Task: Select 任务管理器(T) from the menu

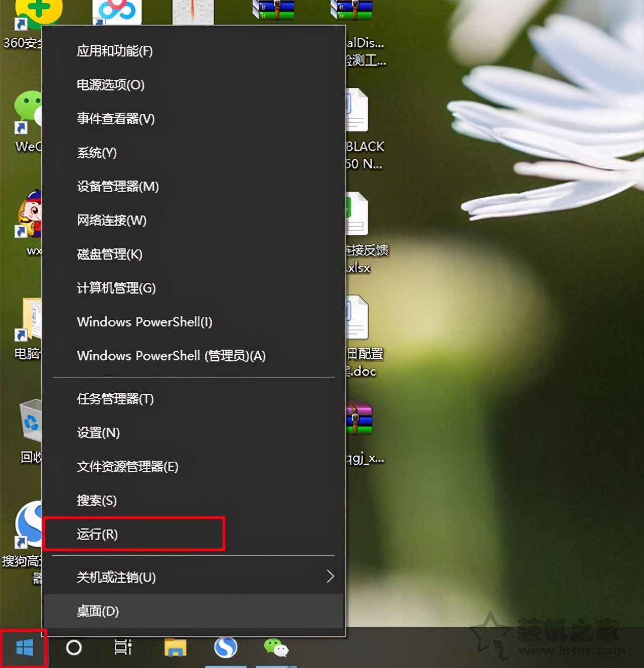Action: click(x=115, y=399)
